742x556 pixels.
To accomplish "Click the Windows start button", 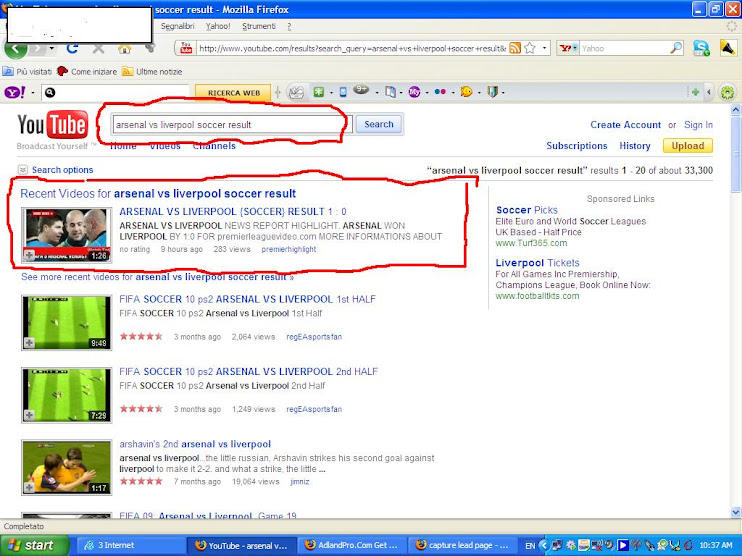I will 34,545.
